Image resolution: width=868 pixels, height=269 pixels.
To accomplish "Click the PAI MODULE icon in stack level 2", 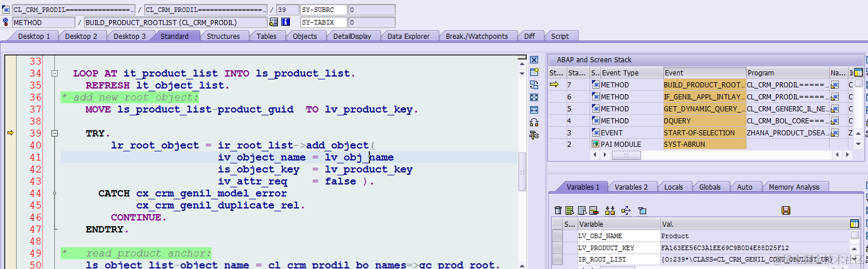I will [595, 144].
